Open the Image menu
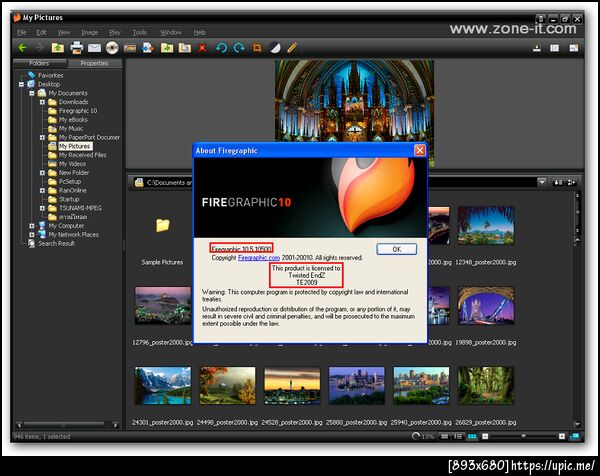The height and width of the screenshot is (476, 600). [x=90, y=33]
